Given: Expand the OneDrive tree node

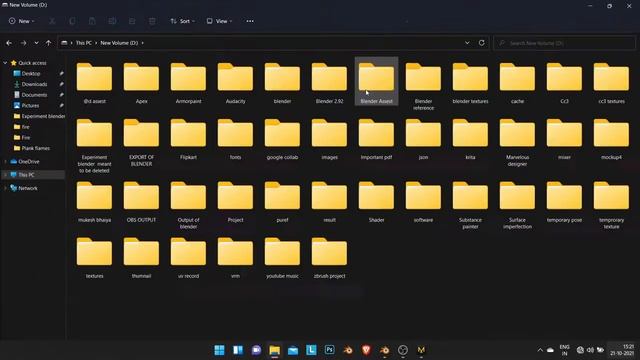Looking at the screenshot, I should (x=5, y=162).
